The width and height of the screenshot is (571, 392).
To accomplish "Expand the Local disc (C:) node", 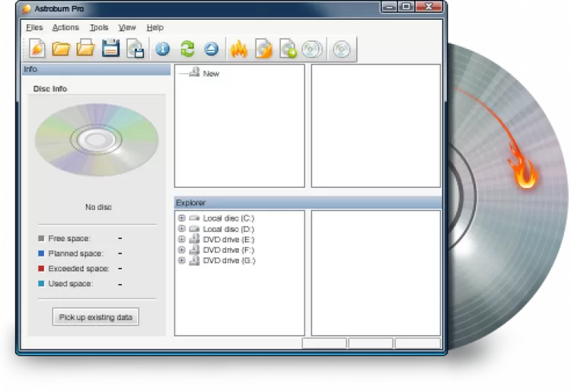I will point(182,218).
